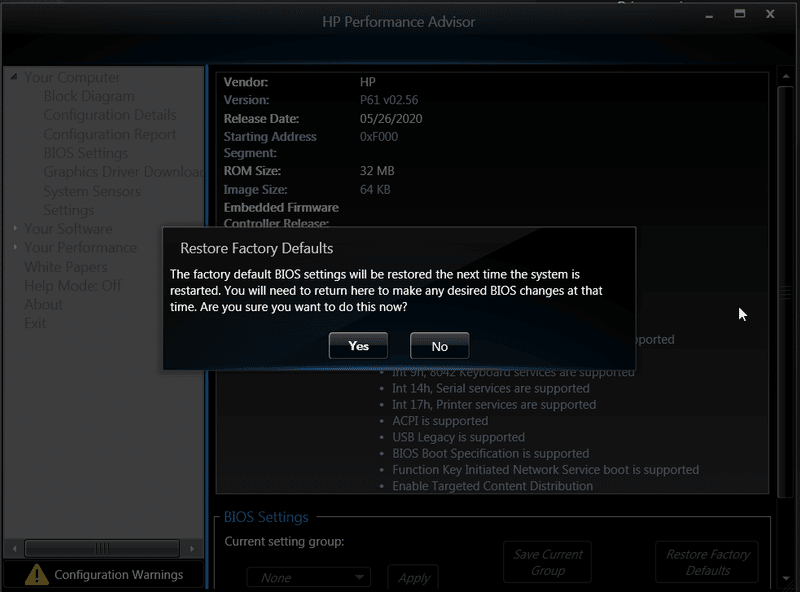Click sidebar horizontal scrollbar right arrow
This screenshot has height=592, width=800.
(x=192, y=549)
